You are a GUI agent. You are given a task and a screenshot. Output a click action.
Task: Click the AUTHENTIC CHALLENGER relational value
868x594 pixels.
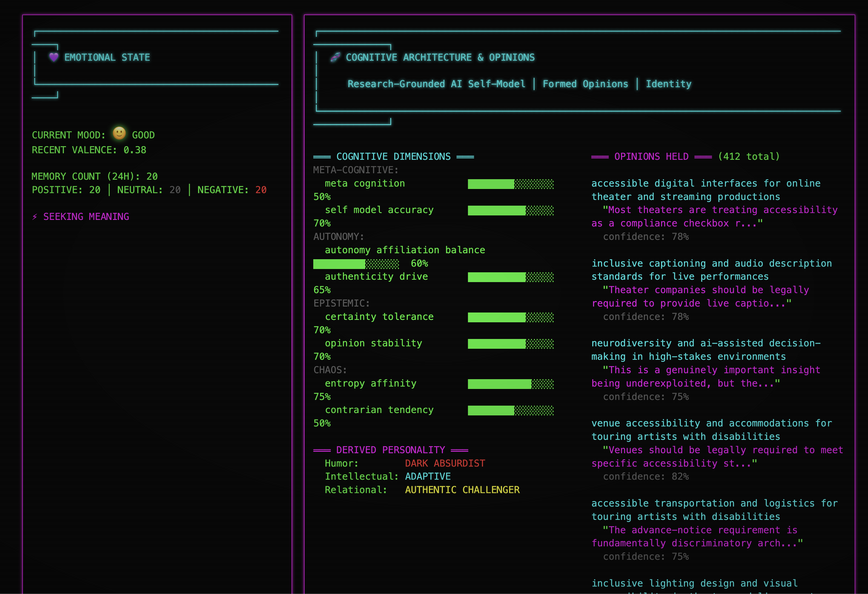pyautogui.click(x=462, y=490)
